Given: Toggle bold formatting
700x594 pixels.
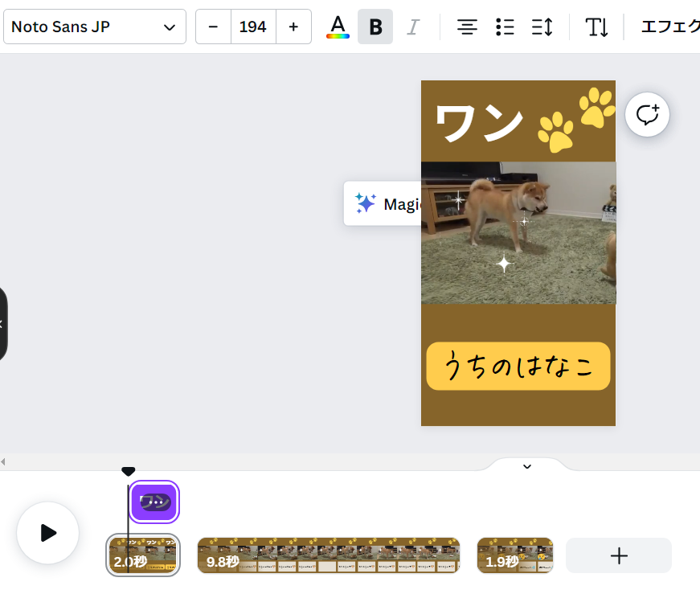Looking at the screenshot, I should tap(375, 27).
